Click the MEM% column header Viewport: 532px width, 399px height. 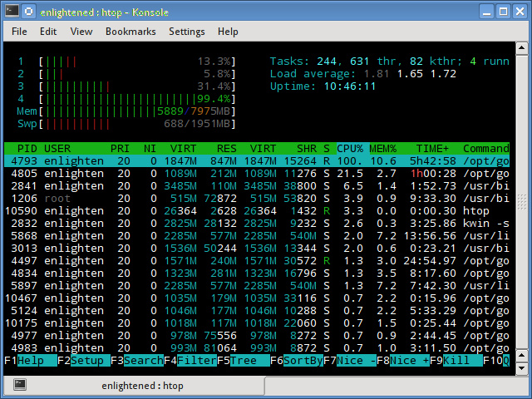(383, 148)
